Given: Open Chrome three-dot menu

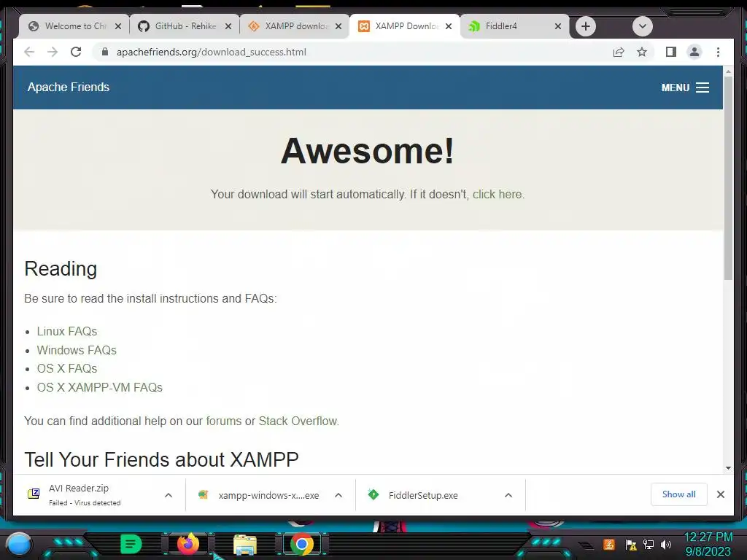Looking at the screenshot, I should 718,52.
